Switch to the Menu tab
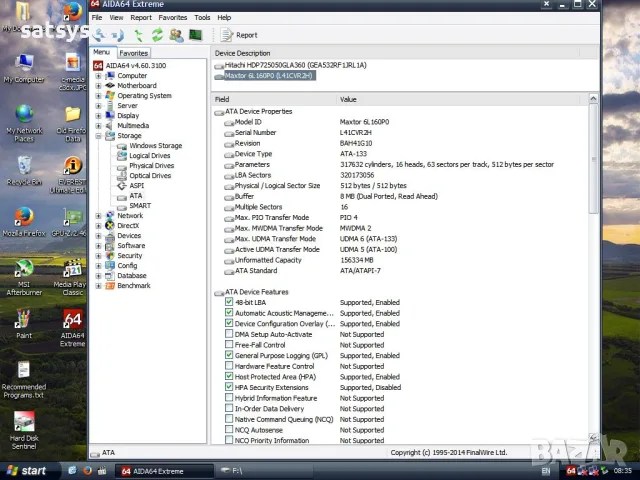Screen dimensions: 640x480 click(x=101, y=52)
